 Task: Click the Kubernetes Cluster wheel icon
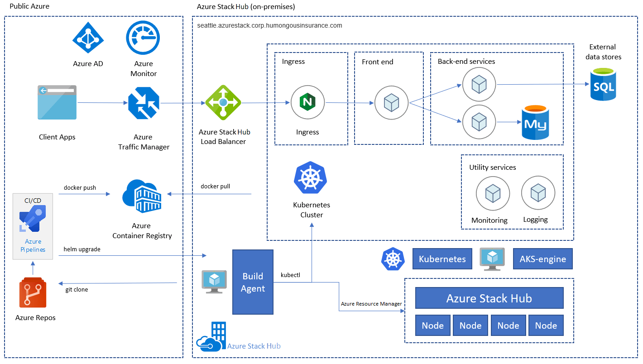click(x=311, y=177)
